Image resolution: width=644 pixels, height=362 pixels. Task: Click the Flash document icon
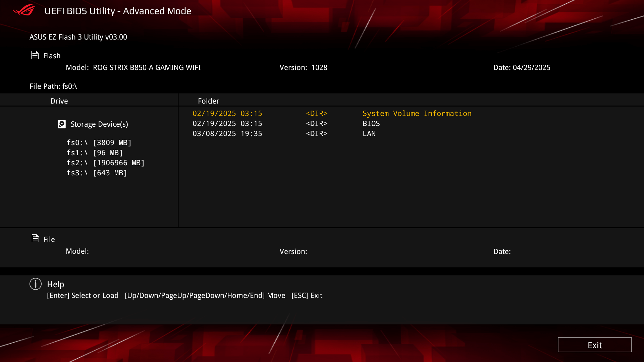coord(35,55)
